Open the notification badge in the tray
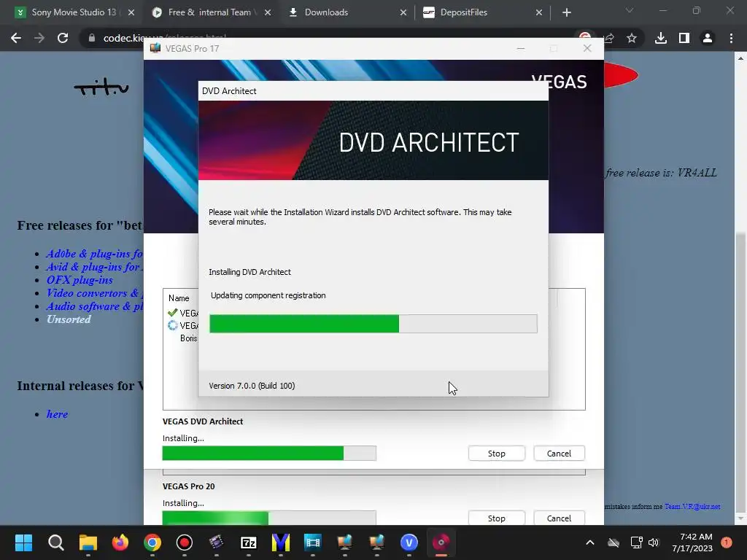Image resolution: width=747 pixels, height=560 pixels. [727, 542]
